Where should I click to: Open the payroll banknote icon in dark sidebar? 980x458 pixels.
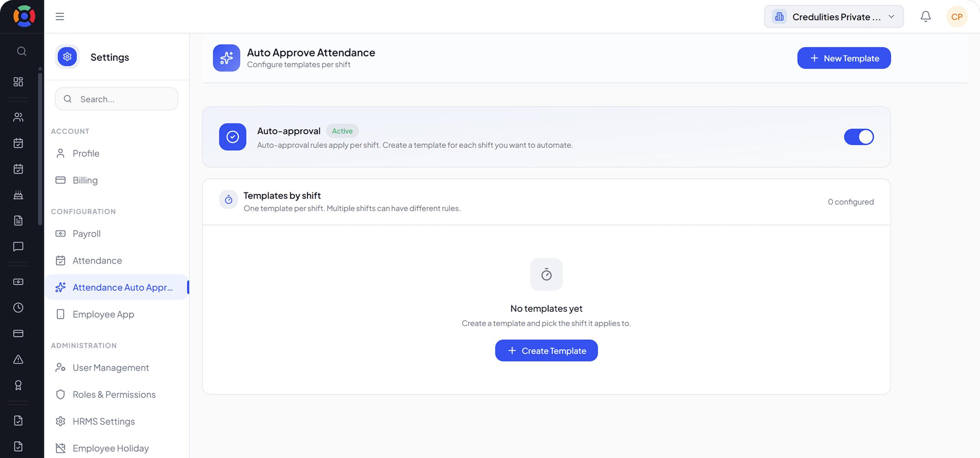point(18,282)
